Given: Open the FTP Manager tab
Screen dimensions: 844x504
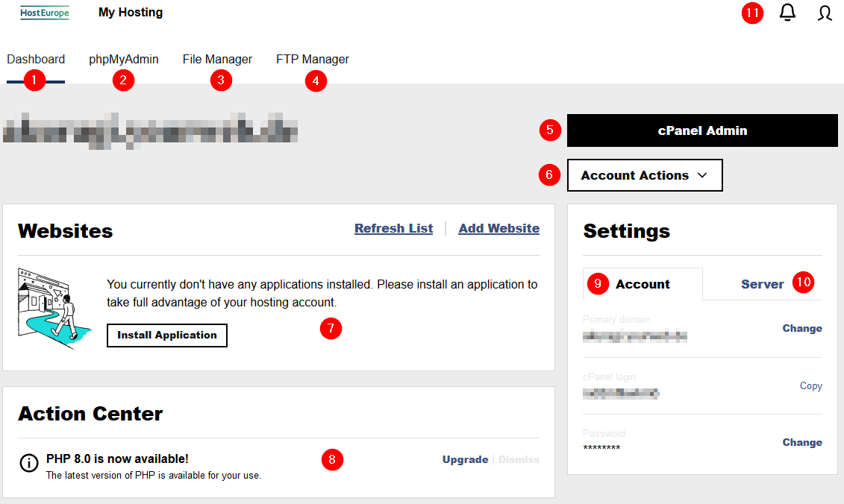Looking at the screenshot, I should [x=313, y=59].
